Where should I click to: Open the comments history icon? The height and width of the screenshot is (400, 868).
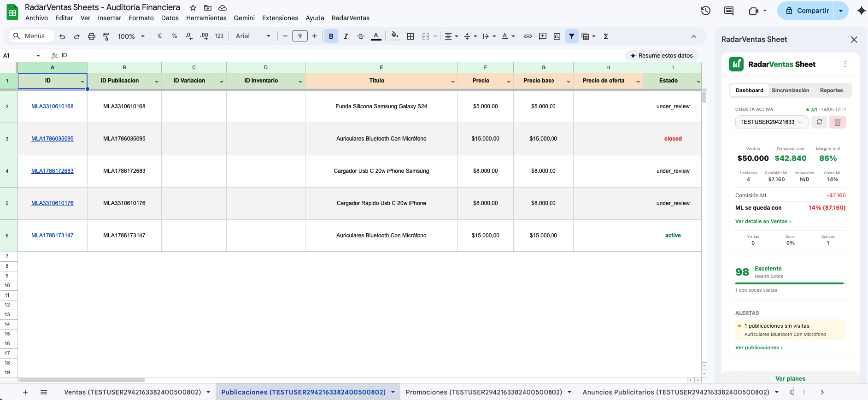click(x=729, y=11)
